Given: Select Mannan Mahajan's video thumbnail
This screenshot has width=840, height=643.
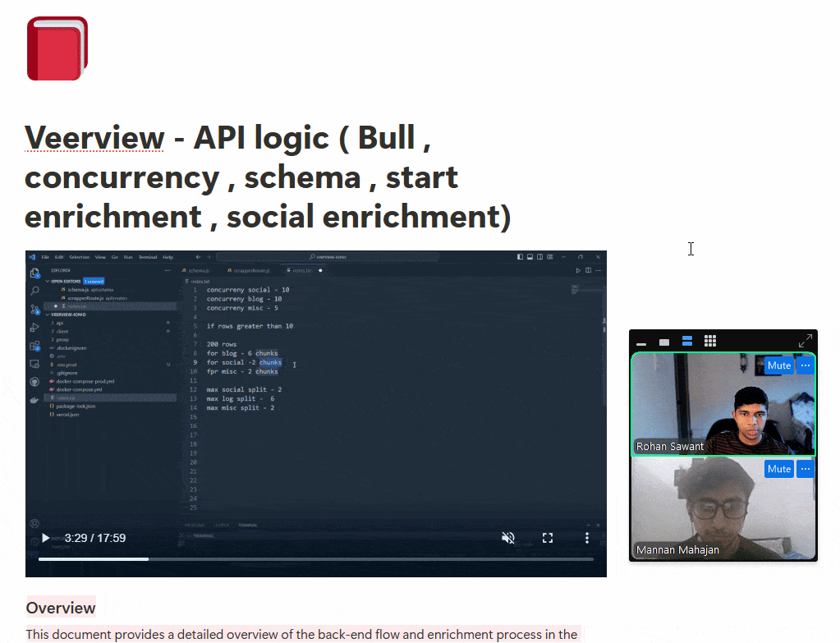Looking at the screenshot, I should [723, 508].
